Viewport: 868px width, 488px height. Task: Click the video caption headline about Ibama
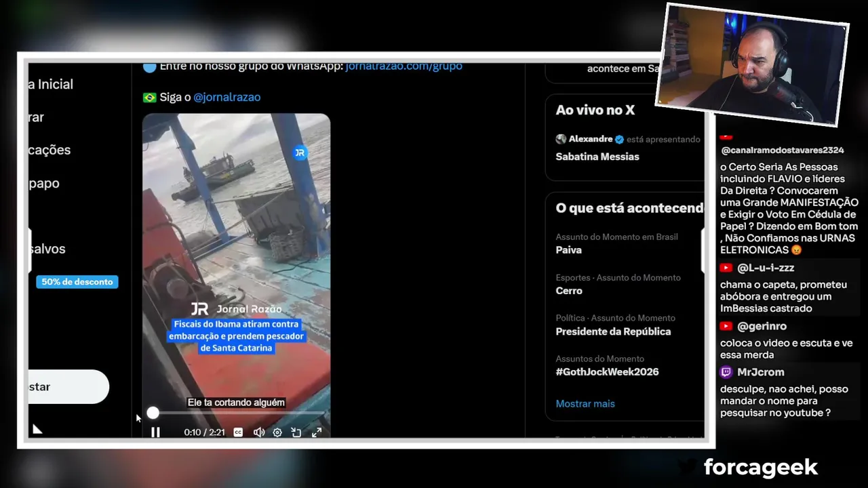[237, 336]
